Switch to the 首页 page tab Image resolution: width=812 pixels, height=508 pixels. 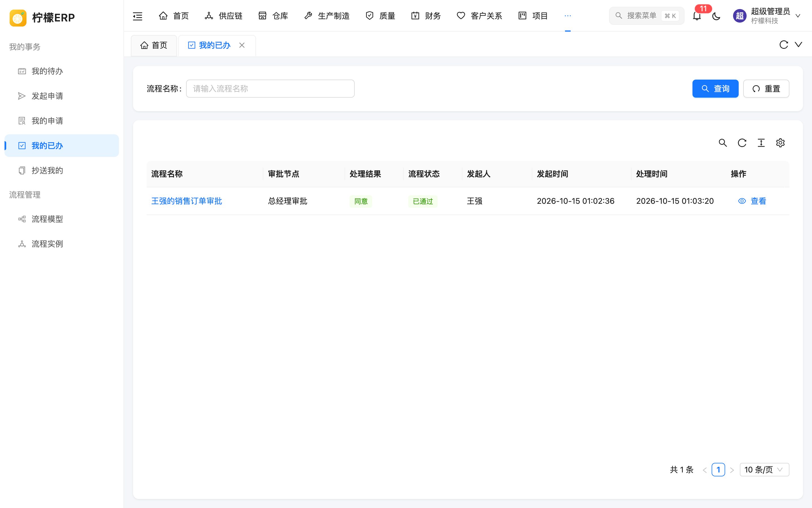point(154,45)
